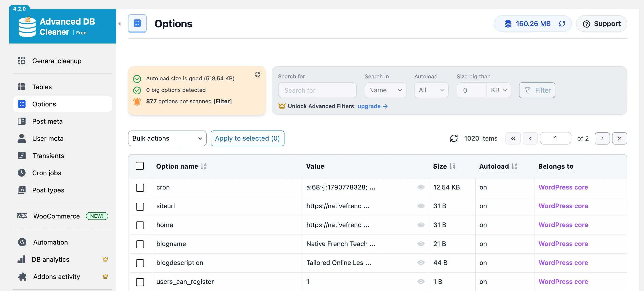Click the crown icon beside DB analytics
This screenshot has width=644, height=291.
click(105, 259)
